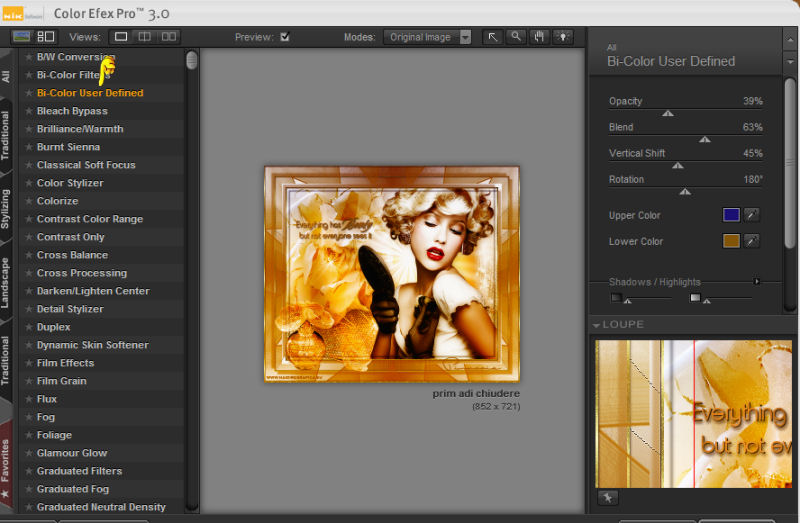Favorite the Bleach Bypass filter star

[x=29, y=111]
